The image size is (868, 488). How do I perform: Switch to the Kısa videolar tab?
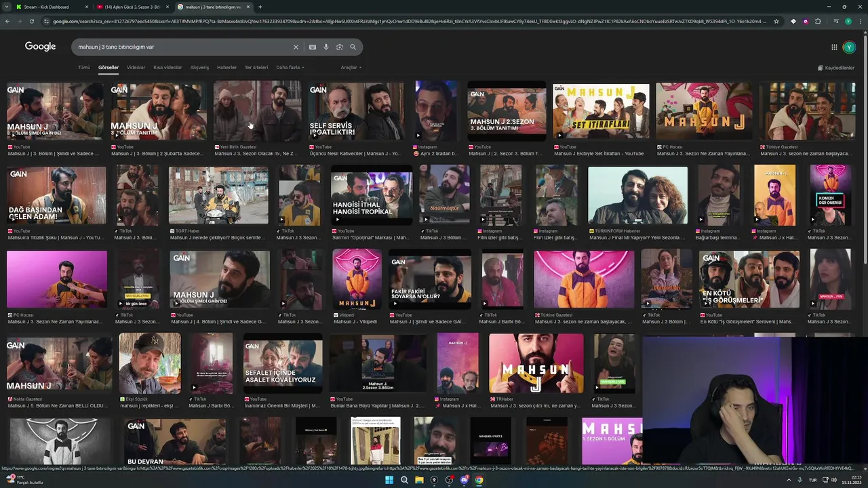point(167,68)
